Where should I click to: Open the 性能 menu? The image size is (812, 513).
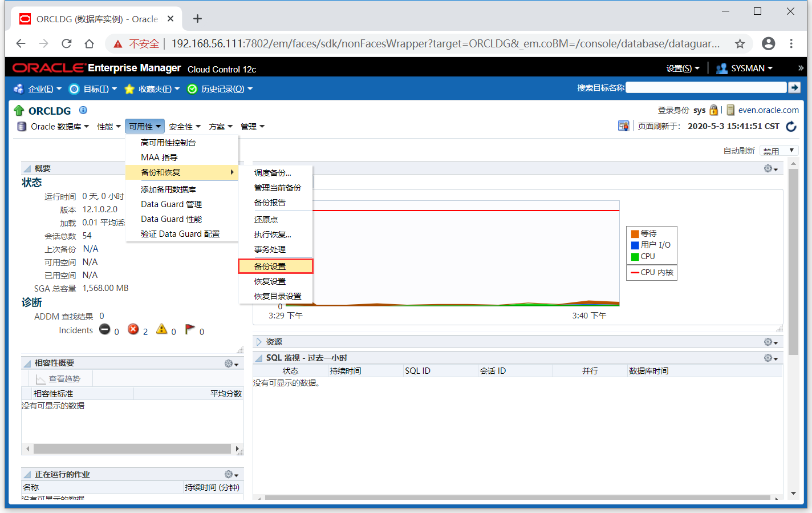(109, 127)
